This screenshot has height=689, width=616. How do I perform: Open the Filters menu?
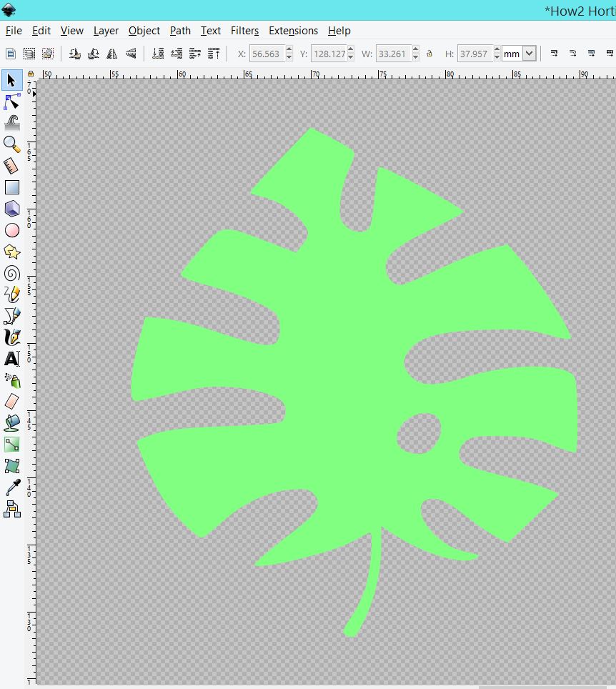tap(244, 31)
